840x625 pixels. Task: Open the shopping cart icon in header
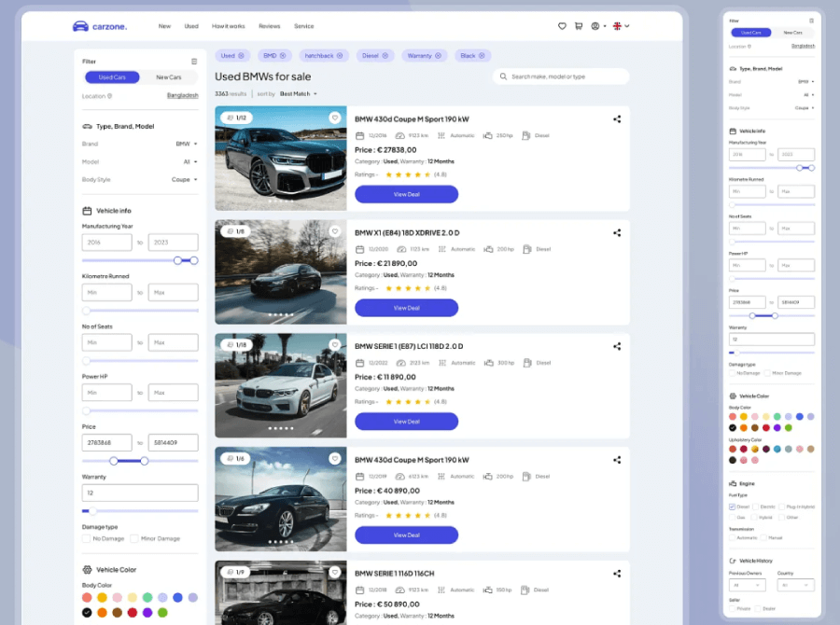(579, 26)
